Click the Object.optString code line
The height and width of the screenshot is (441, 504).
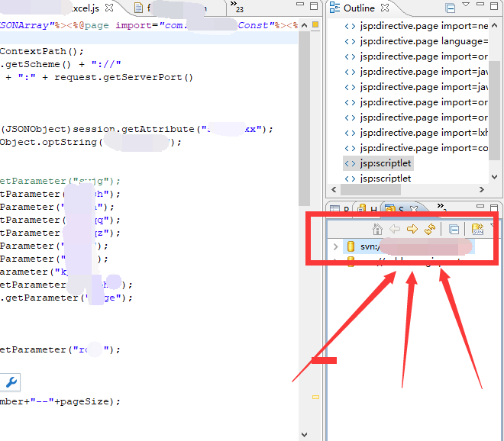[x=91, y=142]
